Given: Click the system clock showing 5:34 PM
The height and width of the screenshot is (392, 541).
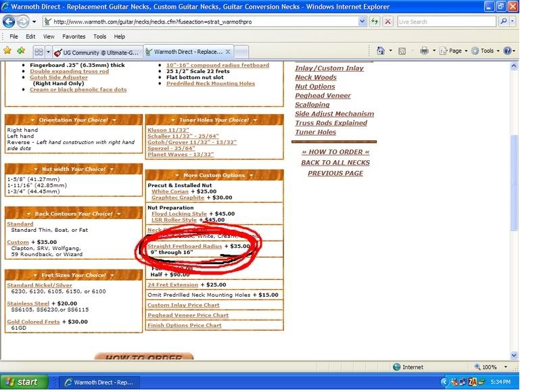Looking at the screenshot, I should click(500, 382).
